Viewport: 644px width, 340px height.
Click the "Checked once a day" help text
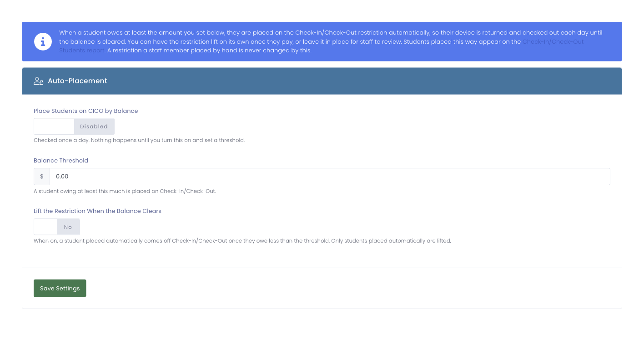coord(139,140)
